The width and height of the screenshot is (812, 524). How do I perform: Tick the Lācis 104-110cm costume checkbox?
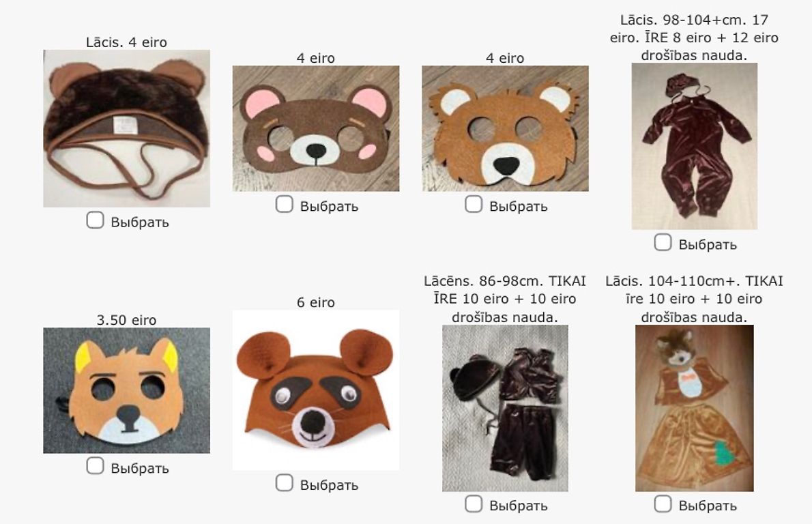click(x=663, y=504)
